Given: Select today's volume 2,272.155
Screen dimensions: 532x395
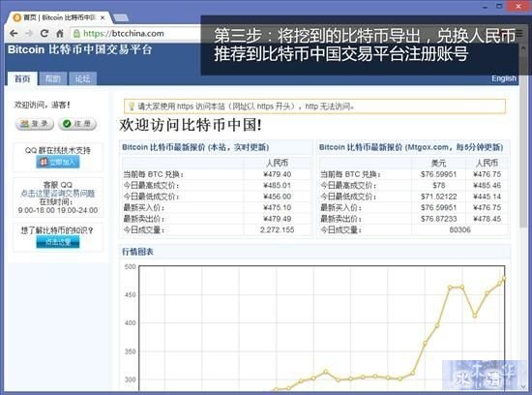Looking at the screenshot, I should [278, 230].
